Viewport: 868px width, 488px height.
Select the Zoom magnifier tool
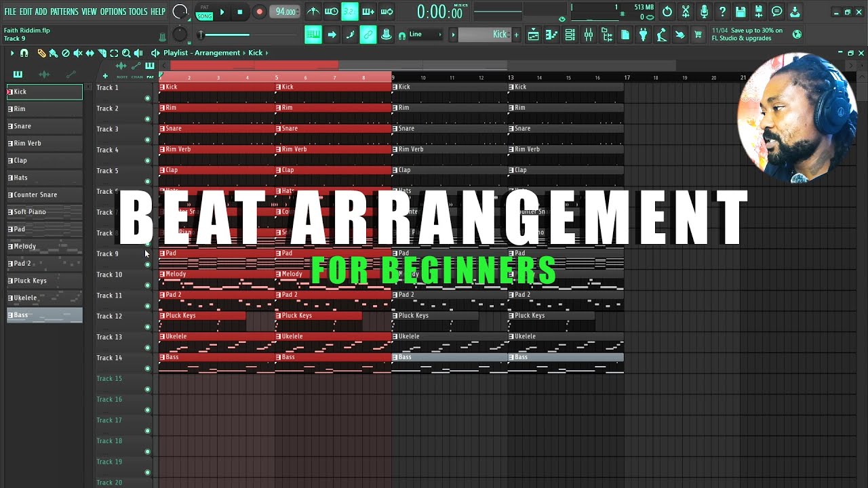click(x=126, y=53)
